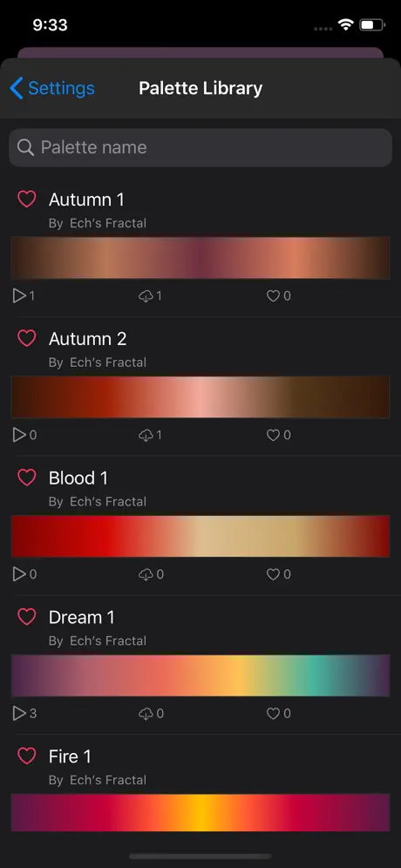The image size is (401, 868).
Task: Go back to Settings
Action: (52, 88)
